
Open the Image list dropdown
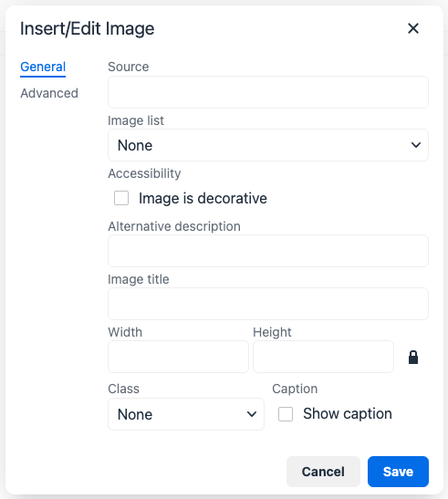click(268, 145)
